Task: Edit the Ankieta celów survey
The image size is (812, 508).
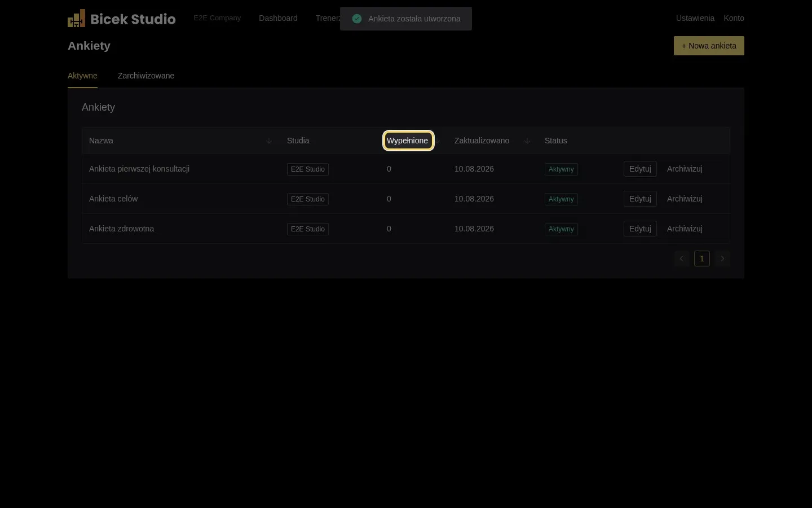Action: tap(640, 199)
